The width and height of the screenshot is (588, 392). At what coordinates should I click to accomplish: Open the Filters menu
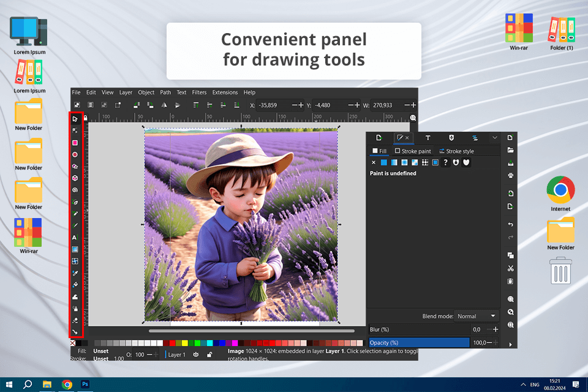pyautogui.click(x=199, y=92)
